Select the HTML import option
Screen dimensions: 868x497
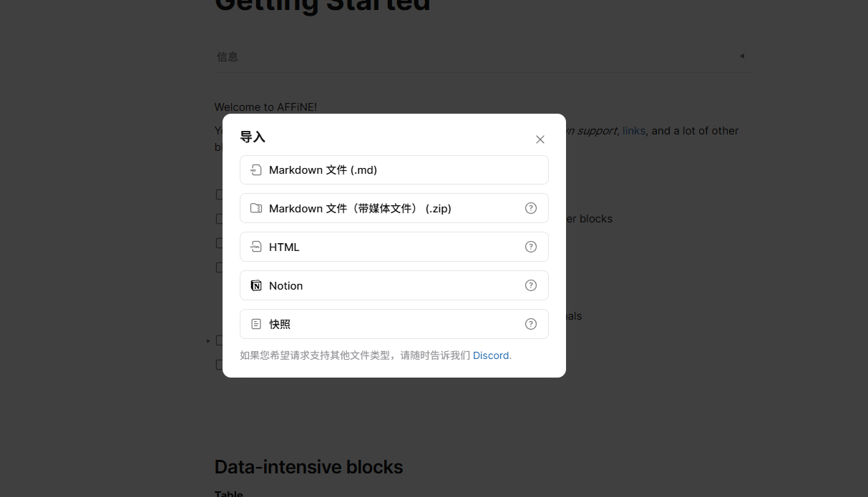[394, 247]
